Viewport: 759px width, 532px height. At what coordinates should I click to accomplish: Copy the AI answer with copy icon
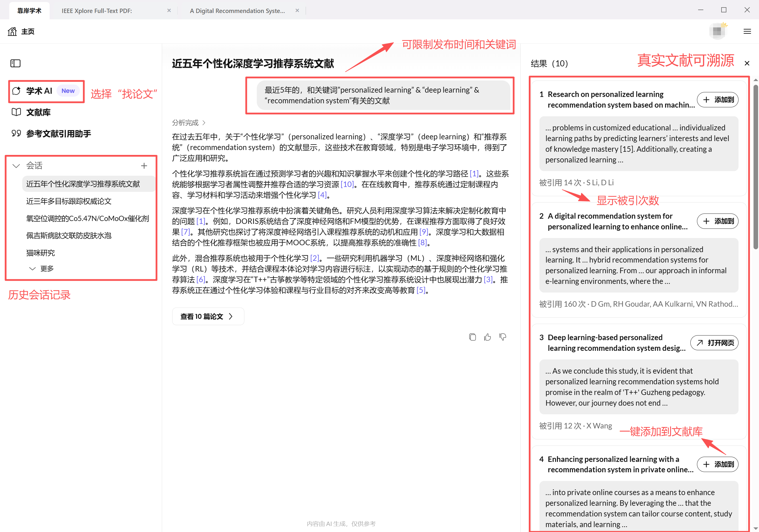472,337
